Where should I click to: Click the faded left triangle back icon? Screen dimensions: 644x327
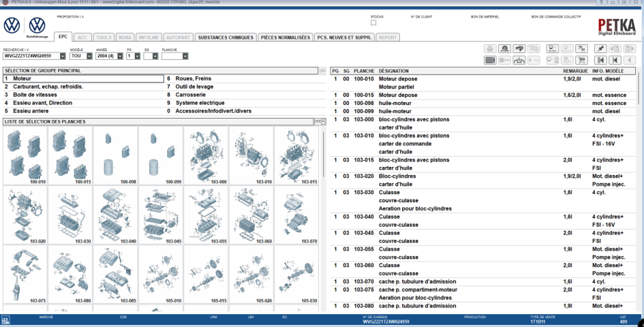629,61
